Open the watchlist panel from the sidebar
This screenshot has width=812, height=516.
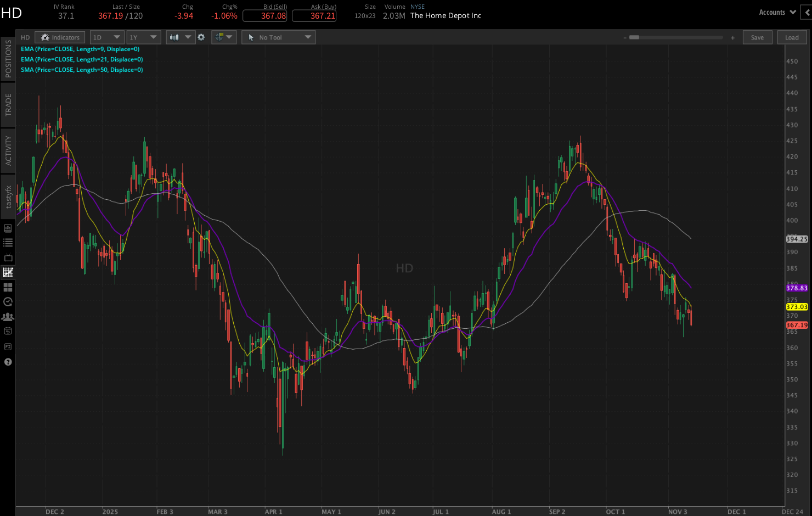pyautogui.click(x=8, y=242)
